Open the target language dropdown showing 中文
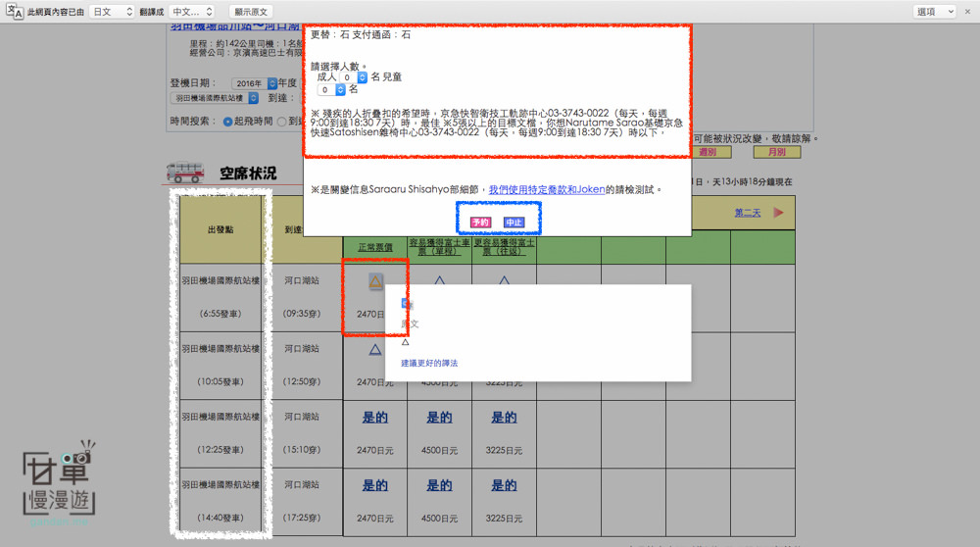Viewport: 980px width, 547px height. click(x=192, y=11)
